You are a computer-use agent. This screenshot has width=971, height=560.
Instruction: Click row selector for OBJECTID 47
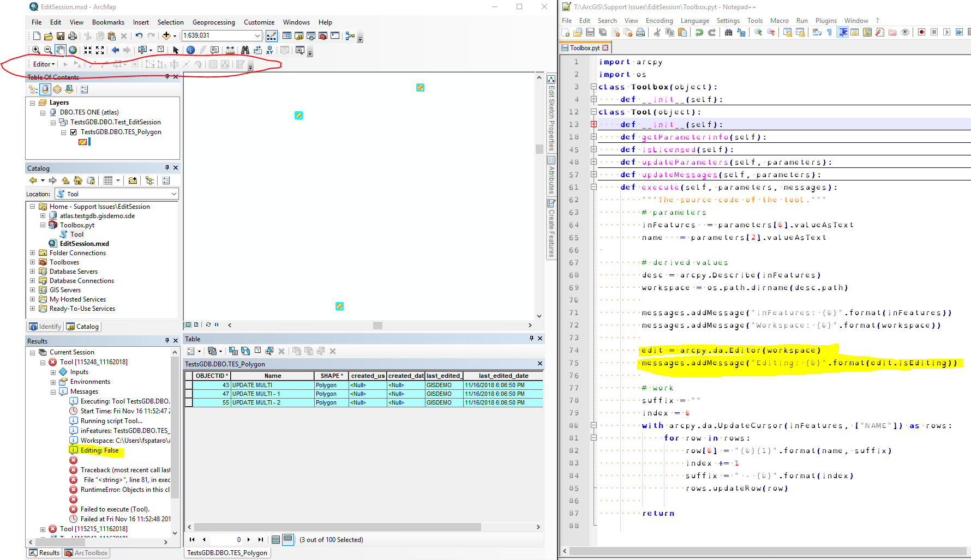[x=189, y=394]
